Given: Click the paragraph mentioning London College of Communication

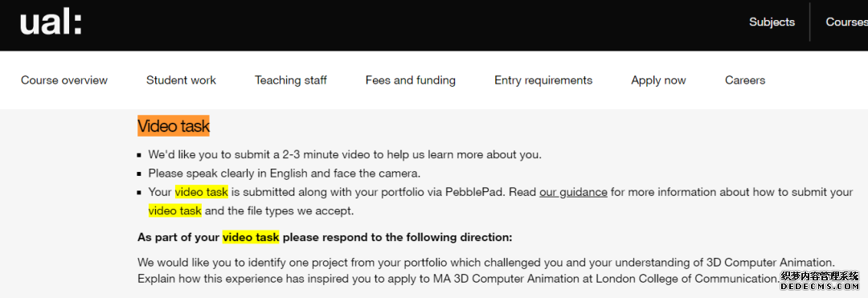Looking at the screenshot, I should click(486, 270).
